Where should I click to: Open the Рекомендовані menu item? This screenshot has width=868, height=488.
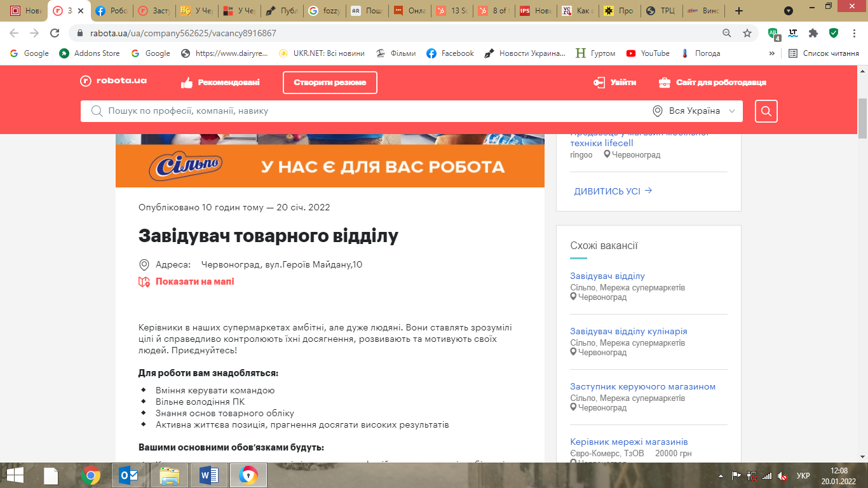point(220,83)
